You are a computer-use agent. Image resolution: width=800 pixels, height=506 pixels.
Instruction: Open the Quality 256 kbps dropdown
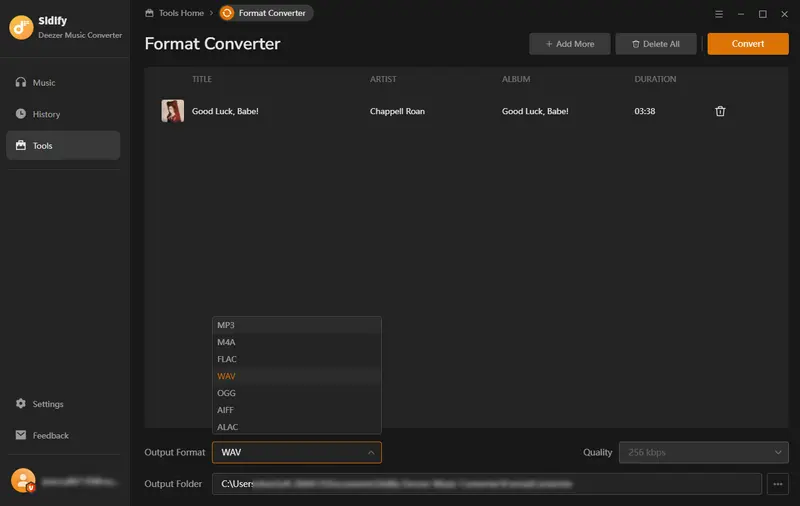(704, 452)
